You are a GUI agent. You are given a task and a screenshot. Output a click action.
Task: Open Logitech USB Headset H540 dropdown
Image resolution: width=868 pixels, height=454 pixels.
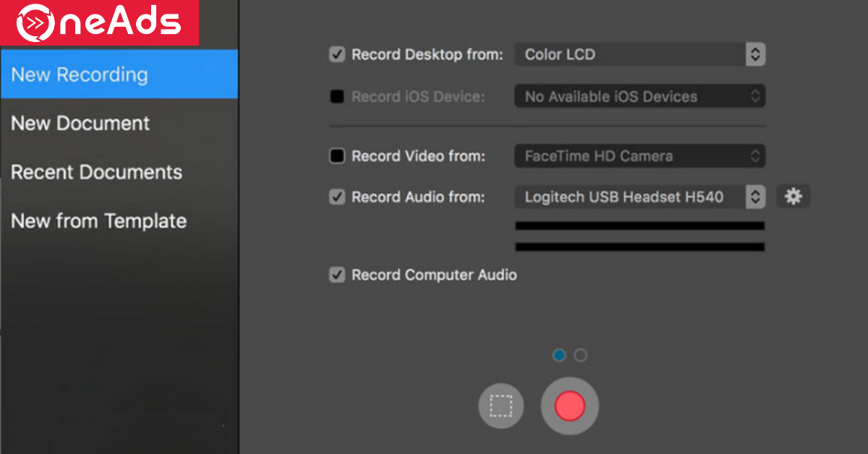pyautogui.click(x=639, y=197)
